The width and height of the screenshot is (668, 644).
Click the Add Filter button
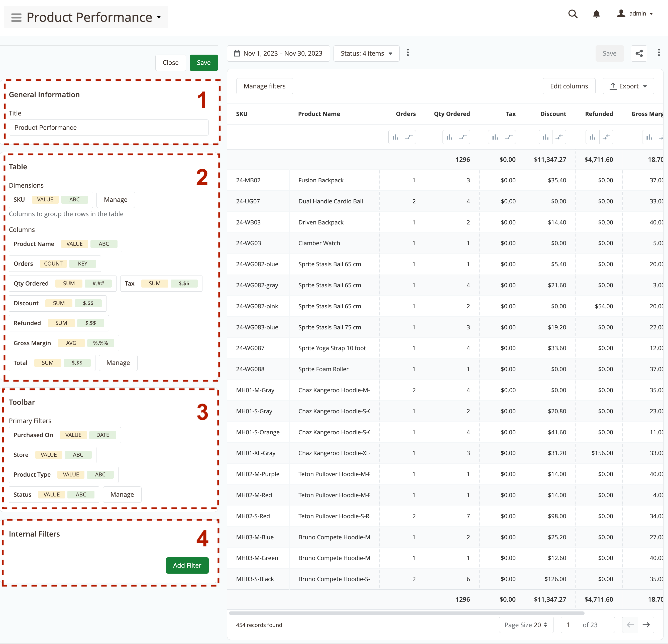(187, 565)
